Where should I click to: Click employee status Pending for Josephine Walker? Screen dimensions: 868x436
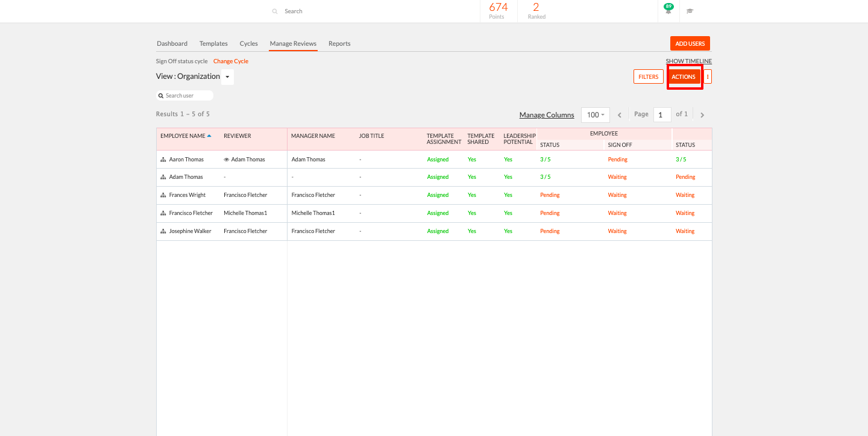(x=550, y=231)
